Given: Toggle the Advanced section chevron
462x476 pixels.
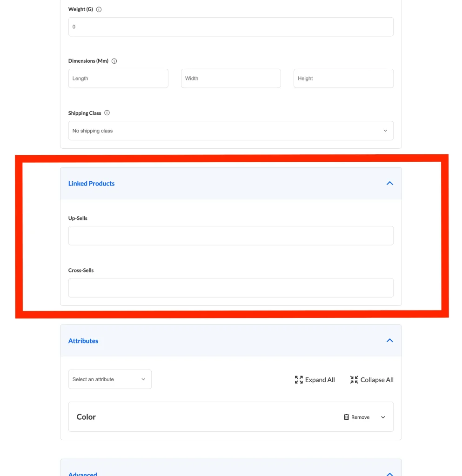Looking at the screenshot, I should point(389,473).
